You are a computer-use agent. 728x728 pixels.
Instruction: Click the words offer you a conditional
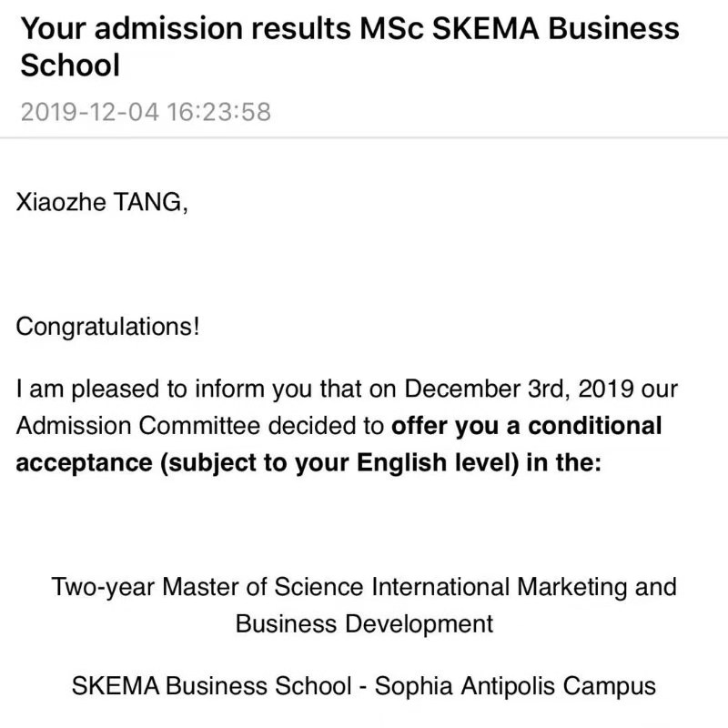pyautogui.click(x=527, y=426)
